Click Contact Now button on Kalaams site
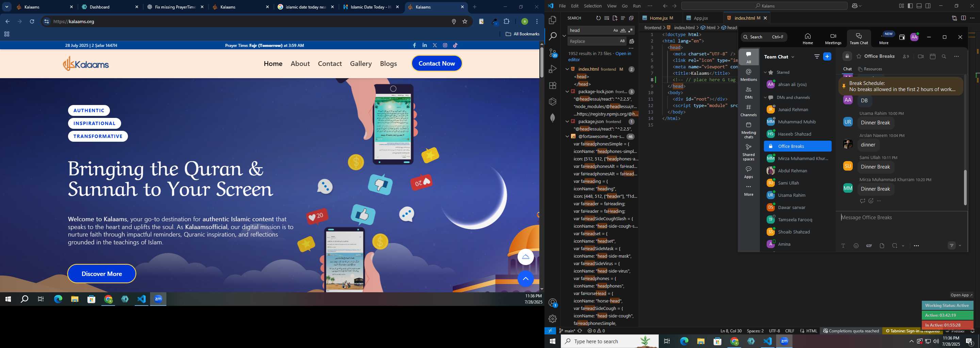The image size is (980, 348). [437, 64]
